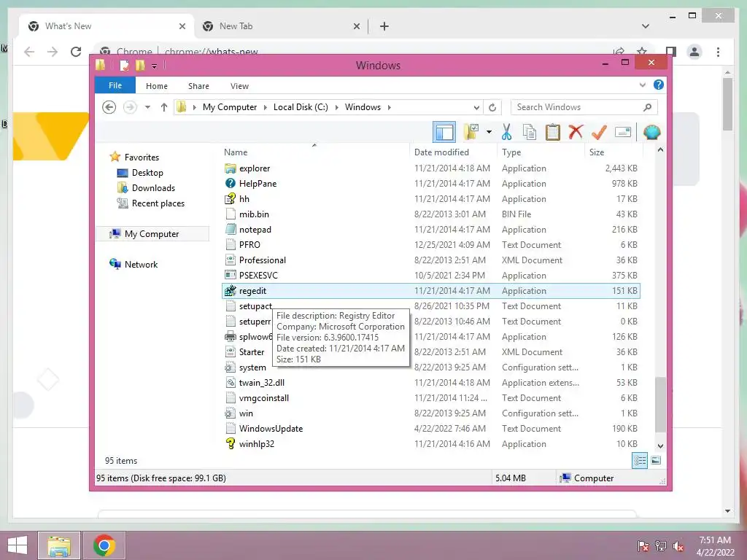The width and height of the screenshot is (747, 560).
Task: Open the File ribbon tab
Action: tap(115, 85)
